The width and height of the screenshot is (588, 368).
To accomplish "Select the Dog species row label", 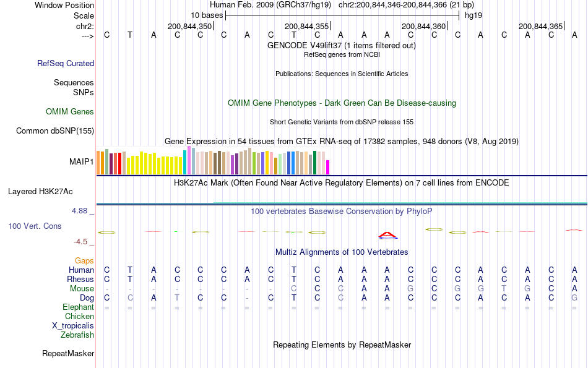I will tap(87, 298).
